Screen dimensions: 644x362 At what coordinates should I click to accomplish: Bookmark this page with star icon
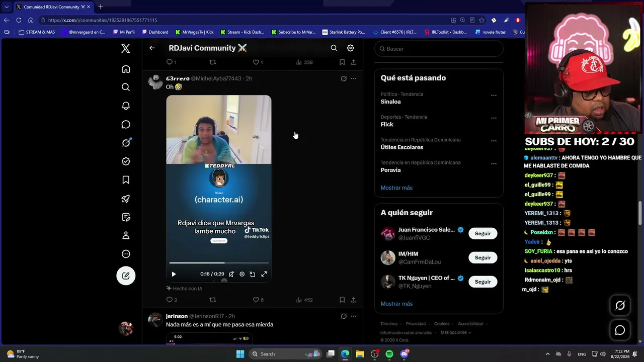[481, 20]
